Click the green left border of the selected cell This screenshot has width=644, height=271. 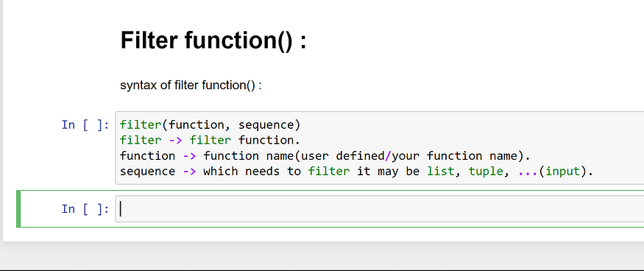tap(18, 209)
